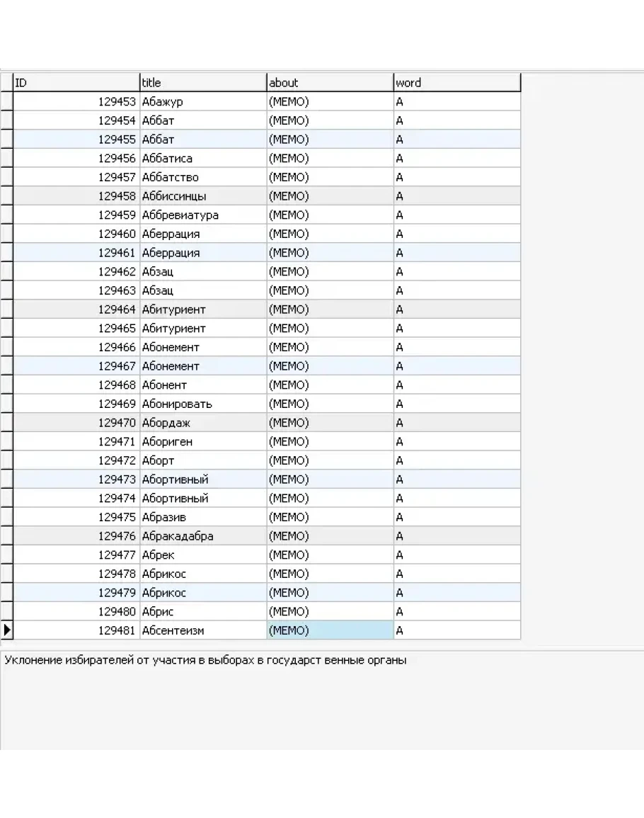The image size is (644, 818).
Task: Select the Аббатиса title cell
Action: pyautogui.click(x=203, y=158)
